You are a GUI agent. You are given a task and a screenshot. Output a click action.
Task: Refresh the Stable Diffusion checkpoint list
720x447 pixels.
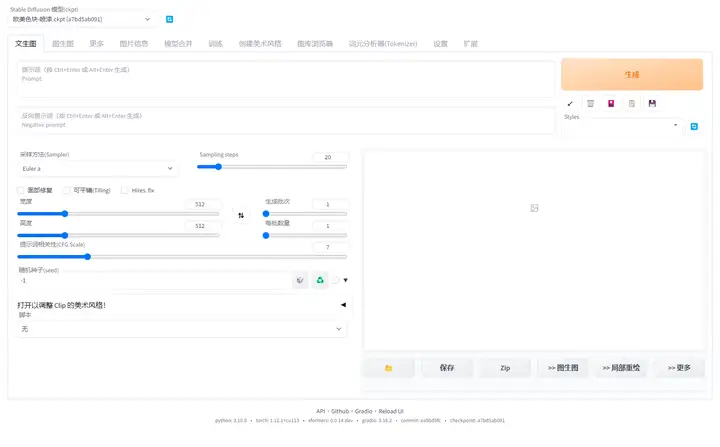(169, 19)
